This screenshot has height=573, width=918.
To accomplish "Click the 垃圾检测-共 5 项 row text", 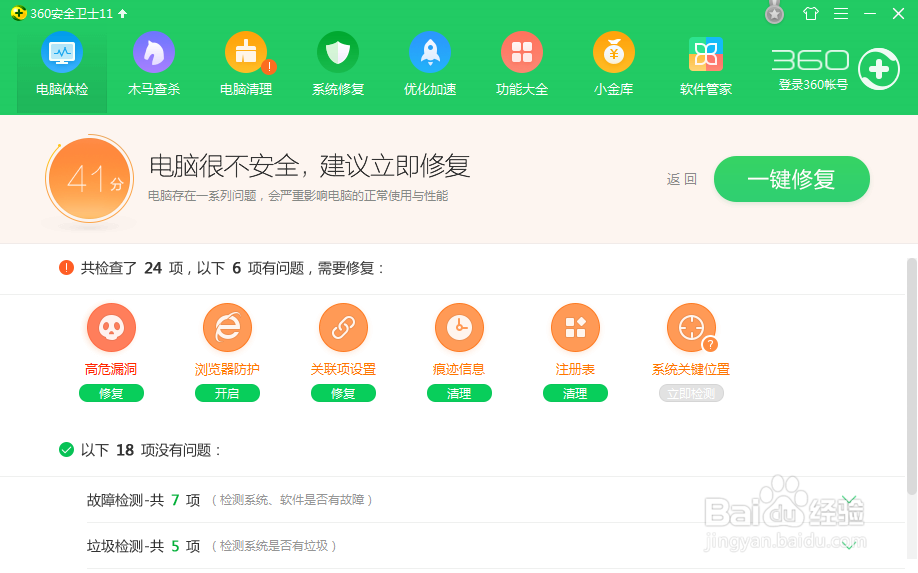I will [x=143, y=546].
